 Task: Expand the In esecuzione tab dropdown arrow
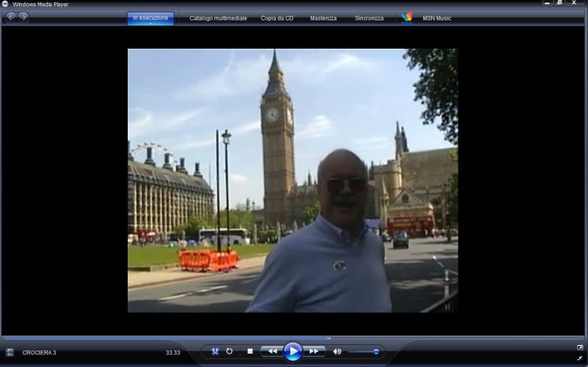pos(151,24)
